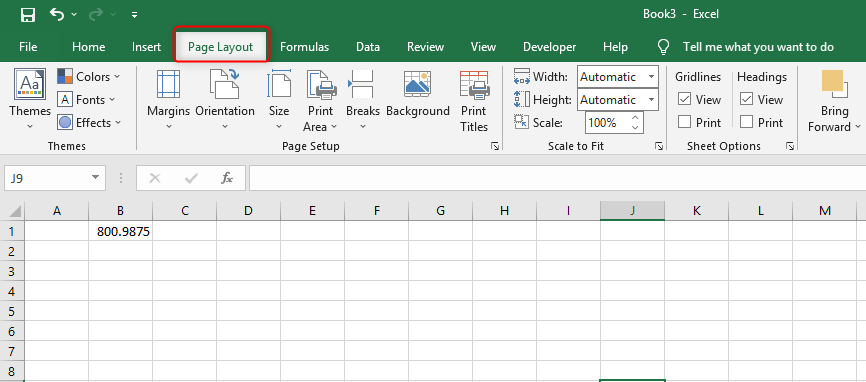Select cell B1 containing 800.9875
Screen dimensions: 866x382
click(120, 231)
